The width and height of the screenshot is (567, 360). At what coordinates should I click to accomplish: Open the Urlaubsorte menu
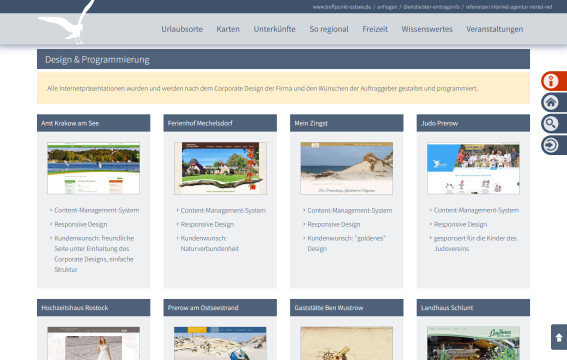click(182, 29)
